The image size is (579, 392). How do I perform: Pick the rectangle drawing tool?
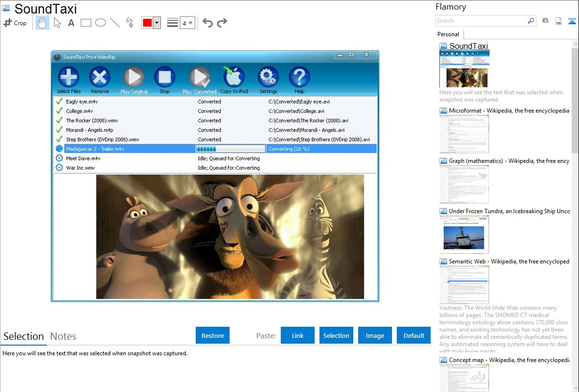pos(86,23)
